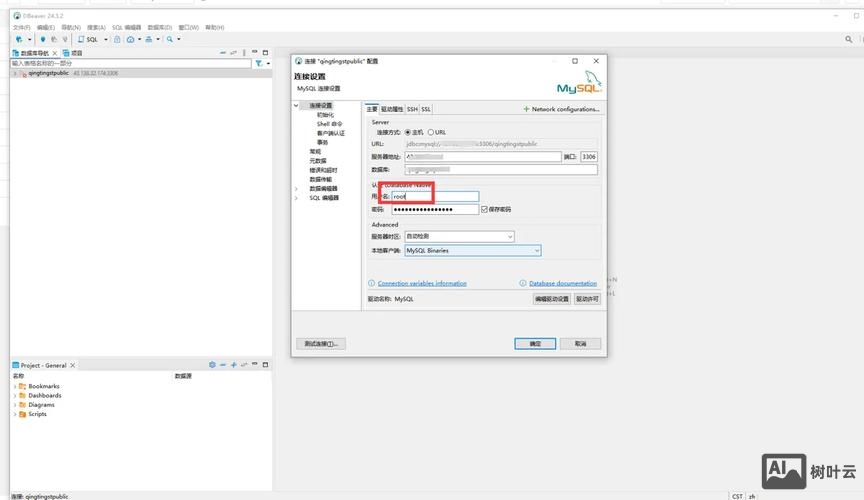
Task: Select the 主机 connection radio button
Action: (404, 132)
